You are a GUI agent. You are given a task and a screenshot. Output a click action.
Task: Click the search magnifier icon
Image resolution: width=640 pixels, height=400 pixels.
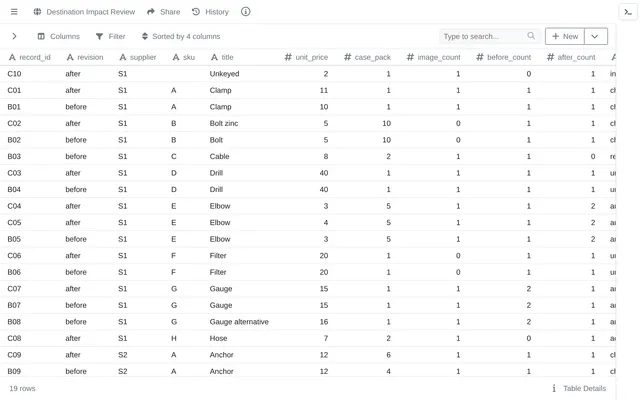[x=531, y=36]
